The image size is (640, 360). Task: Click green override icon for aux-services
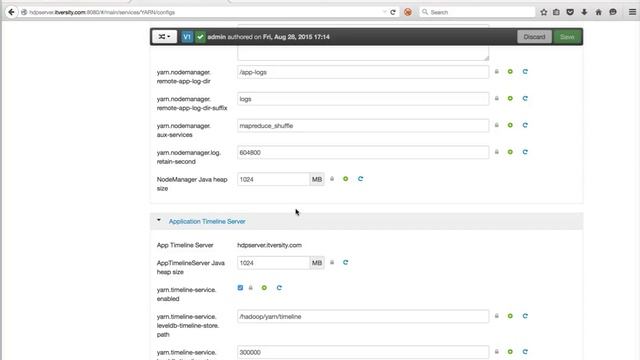click(x=510, y=125)
